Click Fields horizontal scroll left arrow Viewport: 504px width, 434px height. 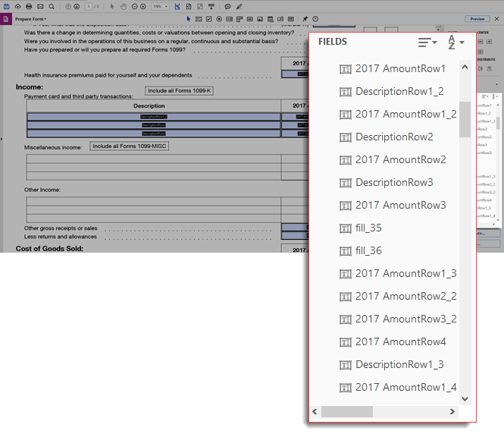pos(315,412)
